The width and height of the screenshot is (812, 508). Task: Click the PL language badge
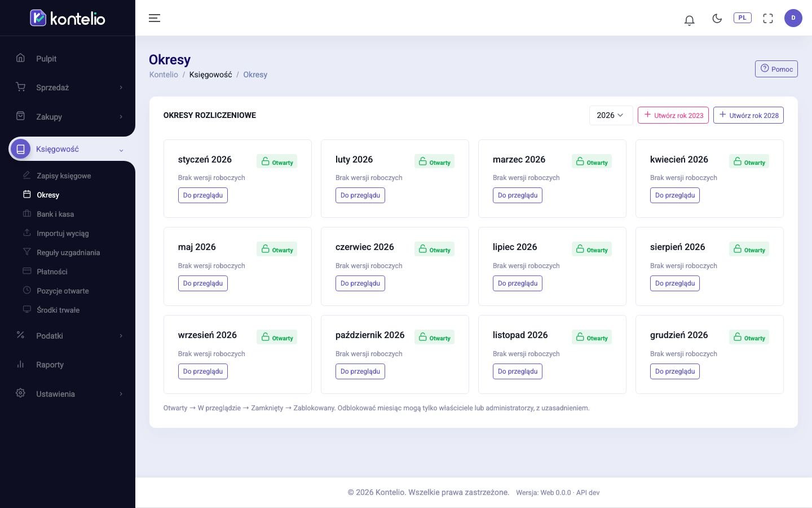[743, 18]
